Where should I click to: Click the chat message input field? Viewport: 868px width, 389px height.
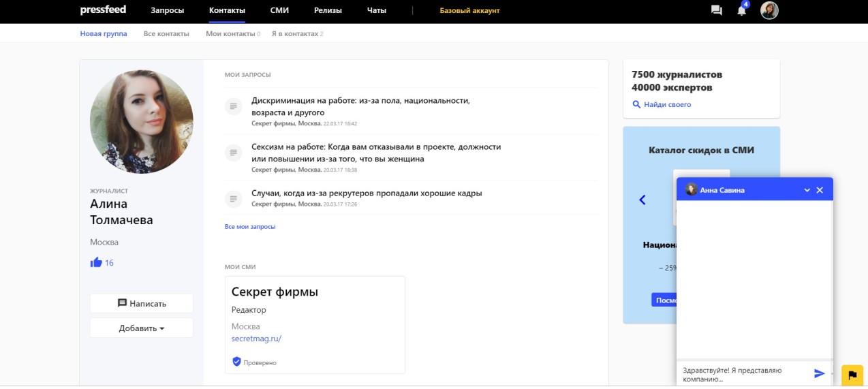pos(743,374)
